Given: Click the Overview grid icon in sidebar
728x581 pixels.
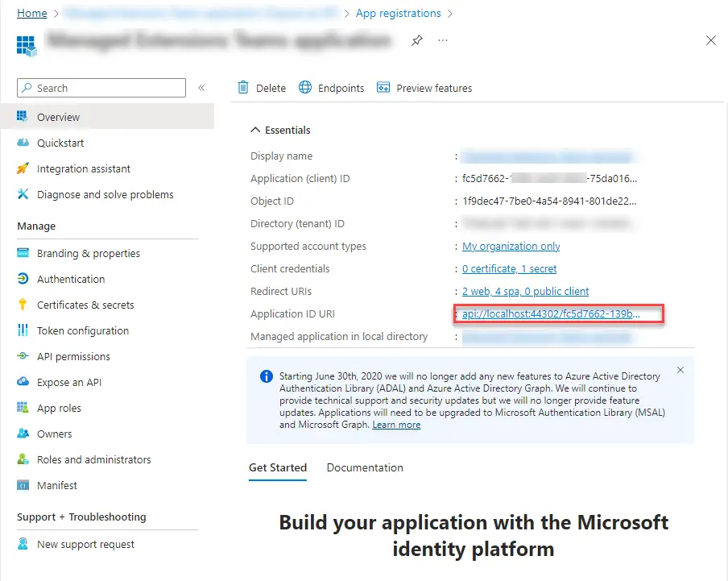Looking at the screenshot, I should pos(23,116).
